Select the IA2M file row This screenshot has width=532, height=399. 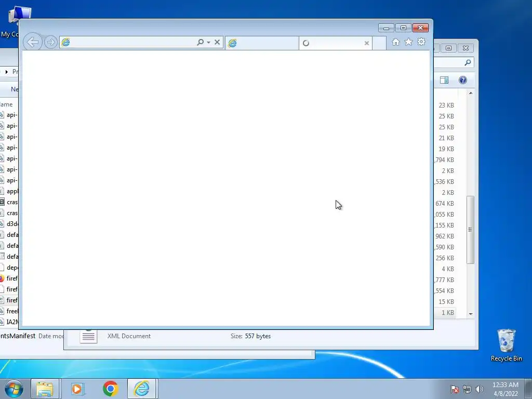pos(9,322)
